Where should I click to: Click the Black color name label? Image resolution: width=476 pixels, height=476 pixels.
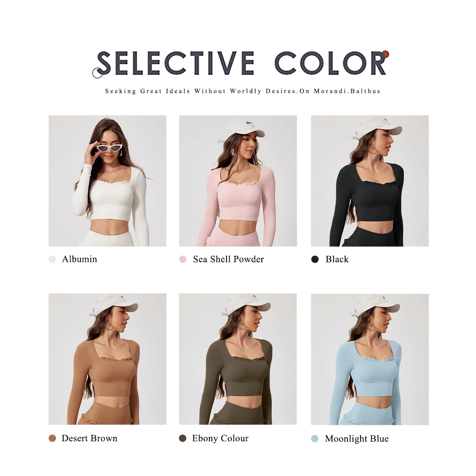[x=337, y=259]
